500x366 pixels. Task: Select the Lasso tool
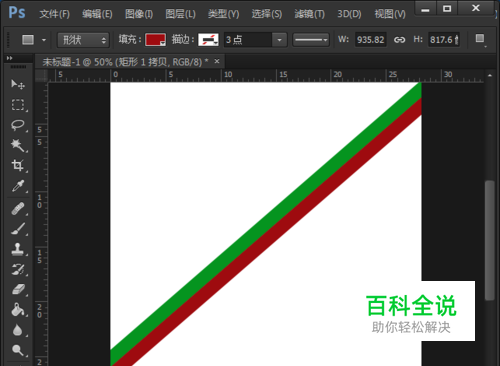18,125
